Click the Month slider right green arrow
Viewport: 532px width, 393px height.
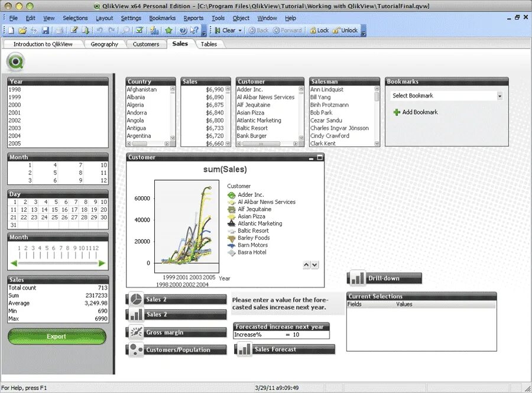point(102,263)
